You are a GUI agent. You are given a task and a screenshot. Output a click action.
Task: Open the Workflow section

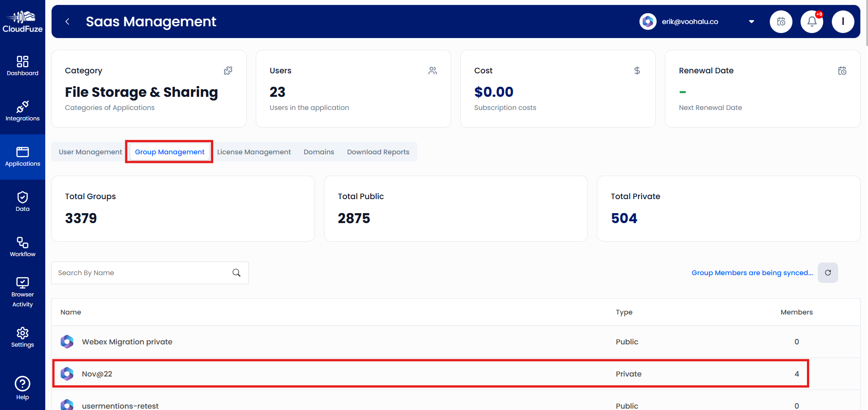click(x=22, y=247)
